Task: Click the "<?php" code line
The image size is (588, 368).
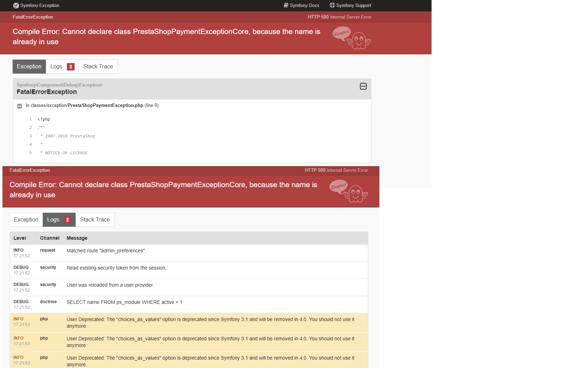Action: (x=44, y=119)
